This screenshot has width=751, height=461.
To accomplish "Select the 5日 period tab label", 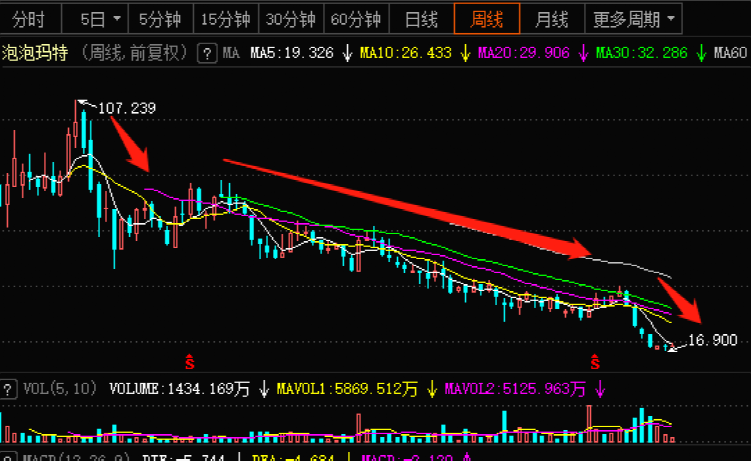I will [92, 20].
